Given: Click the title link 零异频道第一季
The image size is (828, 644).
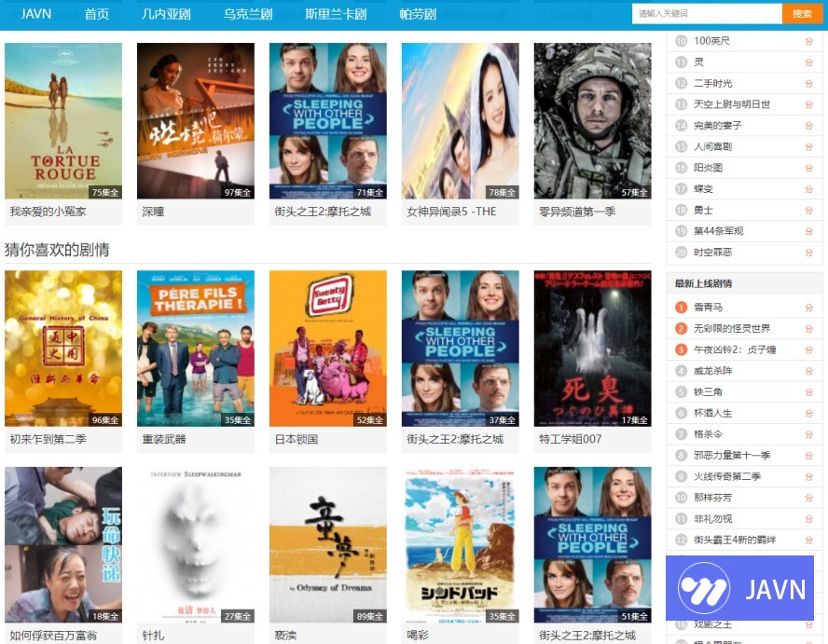Looking at the screenshot, I should pos(577,212).
